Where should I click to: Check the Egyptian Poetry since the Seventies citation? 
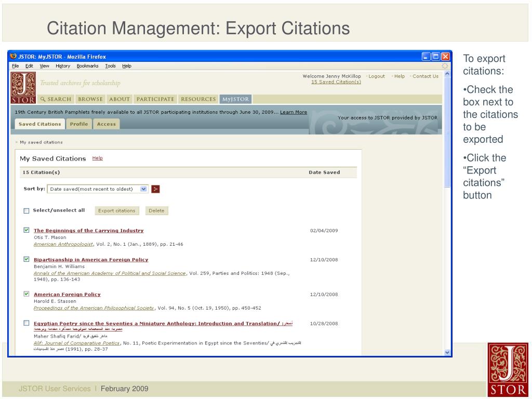[x=26, y=323]
